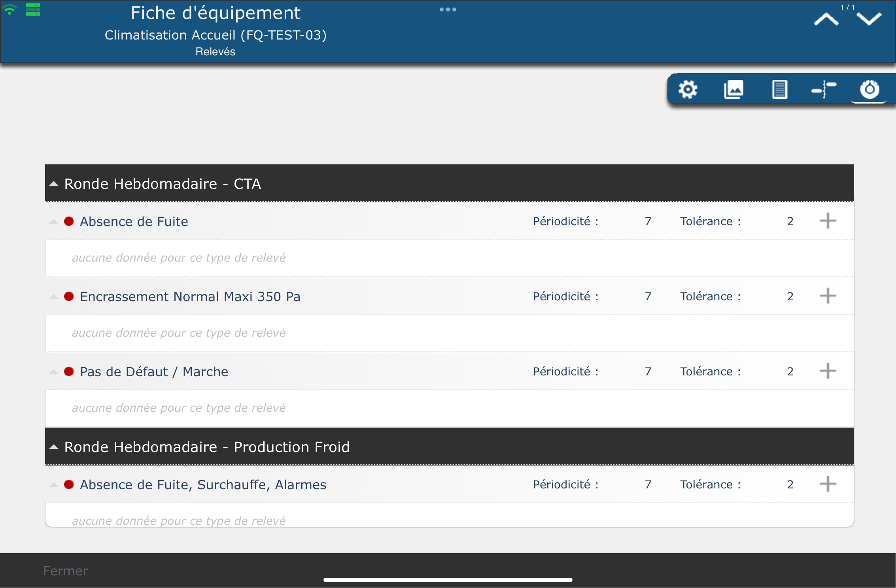Select the Relevés gauge tab
This screenshot has width=896, height=588.
(x=870, y=89)
